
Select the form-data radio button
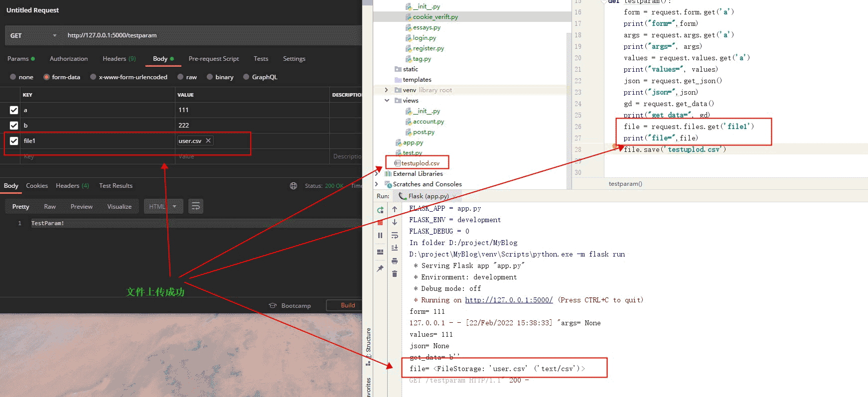click(x=46, y=77)
